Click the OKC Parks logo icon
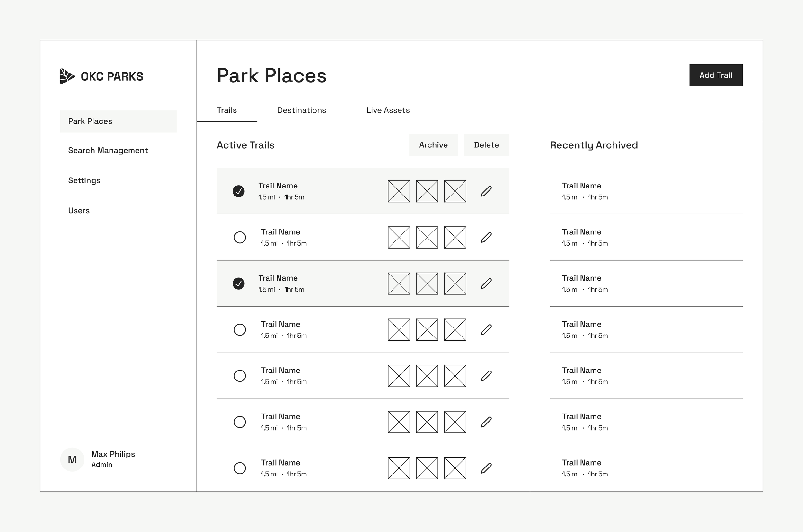803x532 pixels. [67, 76]
